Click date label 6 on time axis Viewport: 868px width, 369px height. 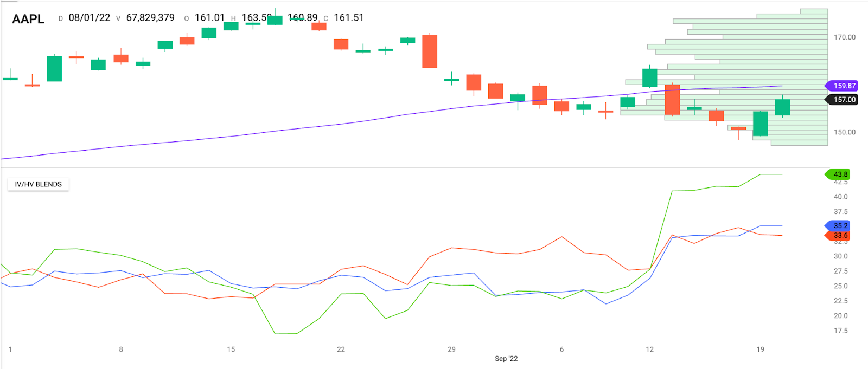tap(561, 349)
